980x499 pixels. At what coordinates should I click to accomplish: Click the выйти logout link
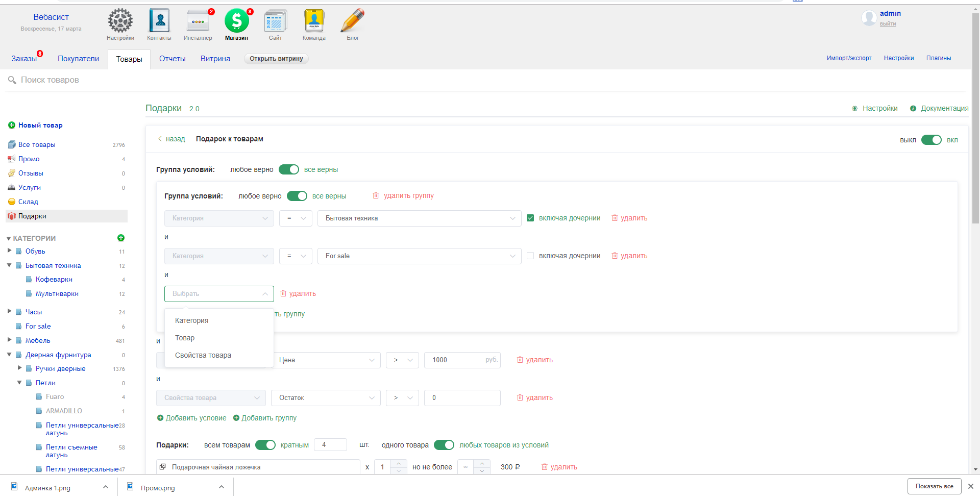[x=888, y=24]
